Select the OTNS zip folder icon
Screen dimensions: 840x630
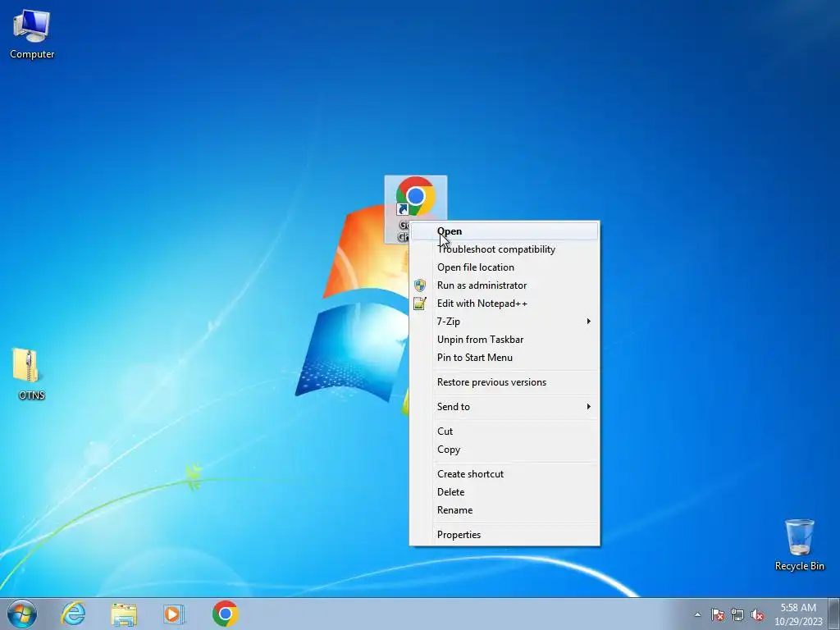coord(30,373)
